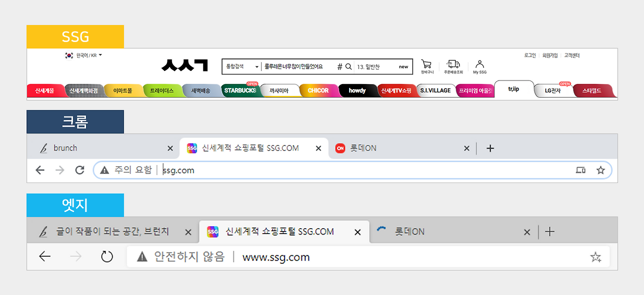Add favorite with Edge star icon

pos(595,257)
